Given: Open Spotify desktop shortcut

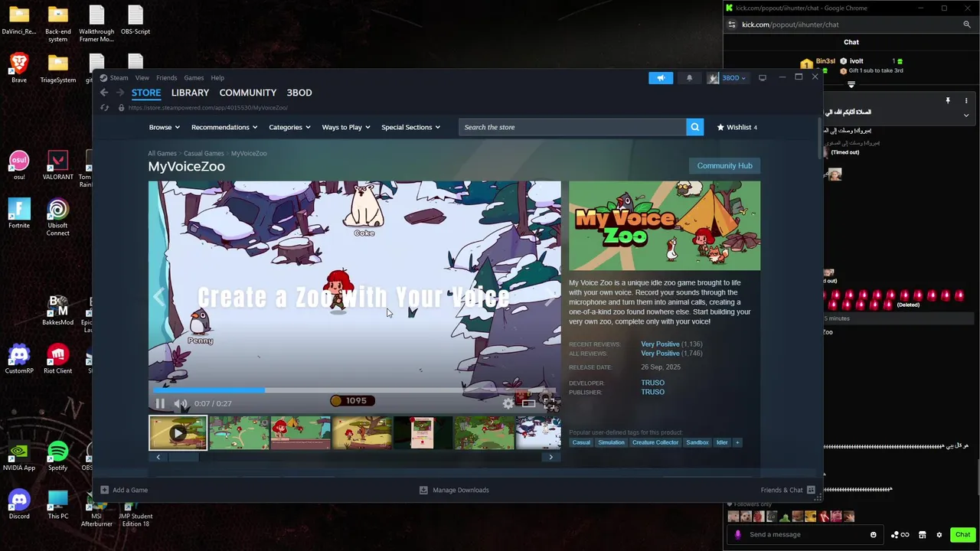Looking at the screenshot, I should 57,456.
